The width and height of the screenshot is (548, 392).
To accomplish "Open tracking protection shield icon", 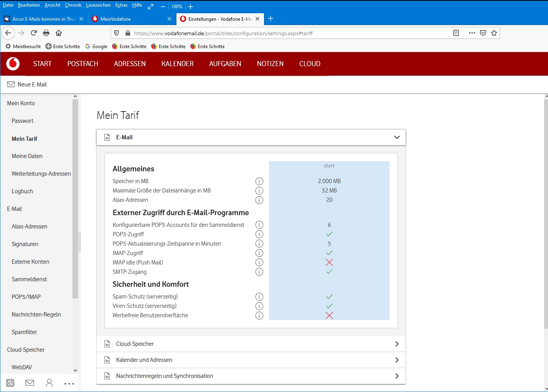I will pos(117,33).
